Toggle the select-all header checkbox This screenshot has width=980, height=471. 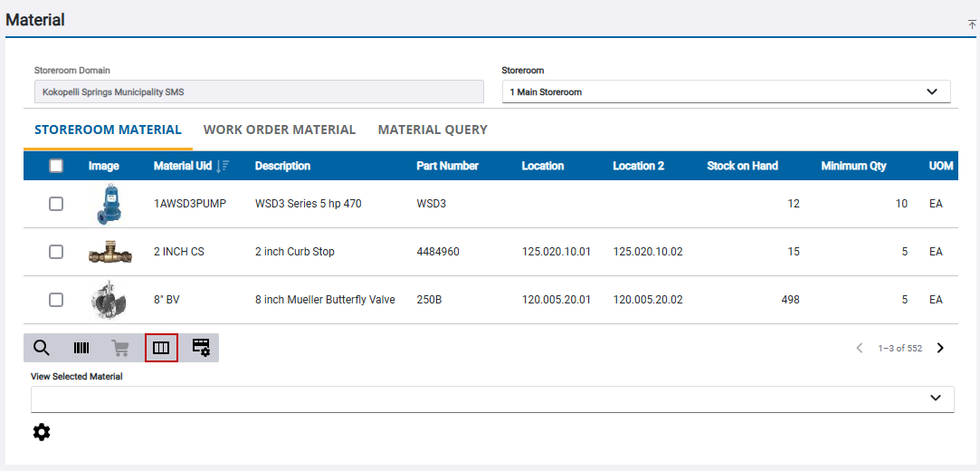[56, 166]
